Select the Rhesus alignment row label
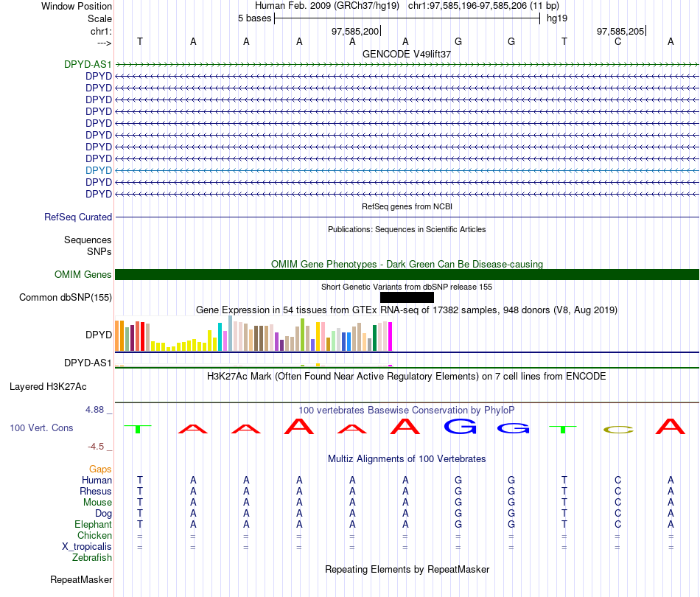The width and height of the screenshot is (700, 597). (x=96, y=491)
